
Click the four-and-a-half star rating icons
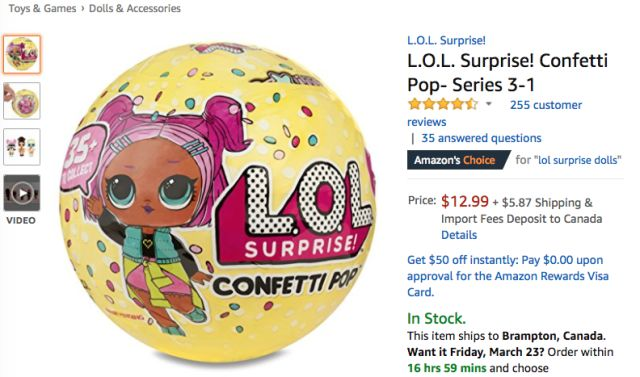coord(443,104)
